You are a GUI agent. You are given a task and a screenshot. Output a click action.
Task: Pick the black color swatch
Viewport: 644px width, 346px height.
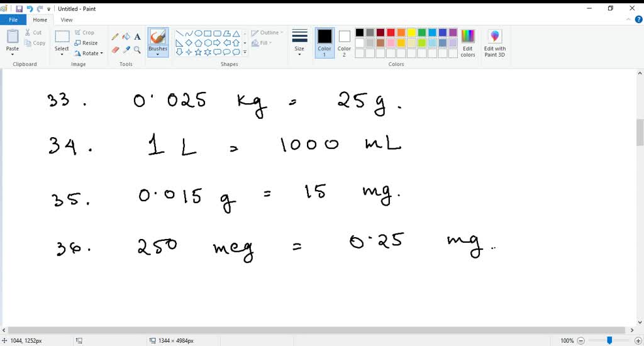[359, 33]
